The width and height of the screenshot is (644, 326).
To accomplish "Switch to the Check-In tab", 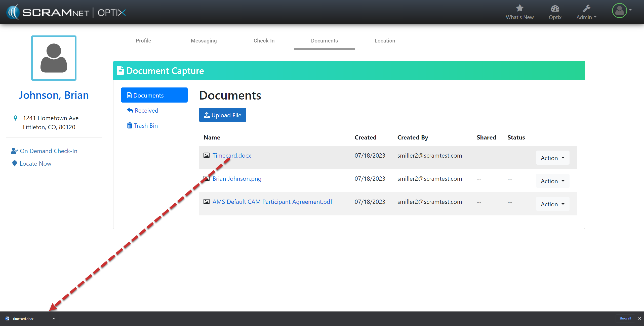I will (264, 41).
